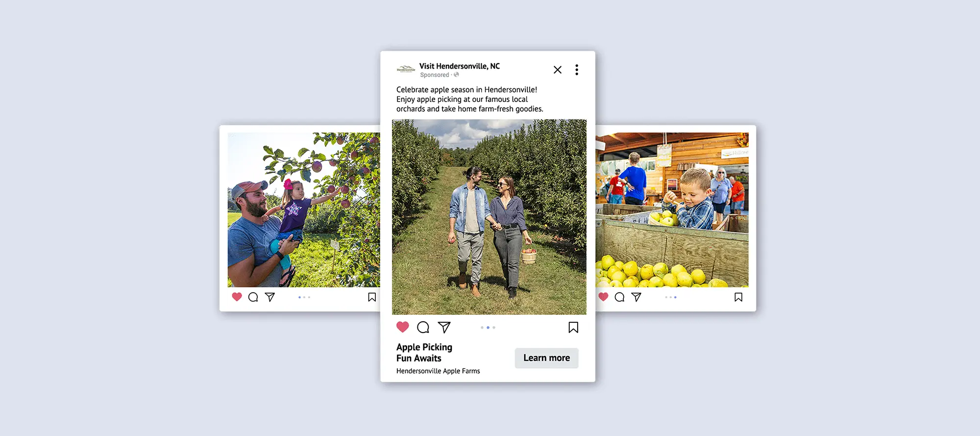The width and height of the screenshot is (980, 436).
Task: Open Visit Hendersonville, NC profile name
Action: (x=460, y=66)
